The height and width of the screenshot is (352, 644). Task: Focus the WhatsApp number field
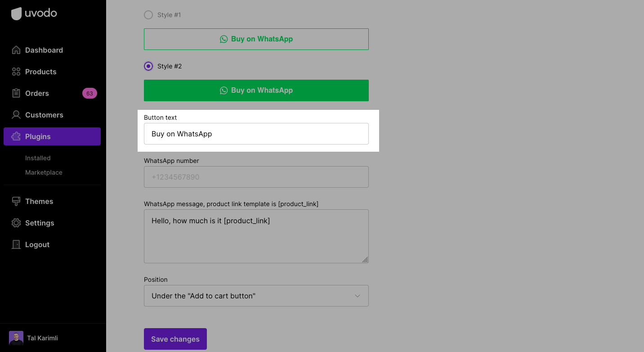pos(256,177)
